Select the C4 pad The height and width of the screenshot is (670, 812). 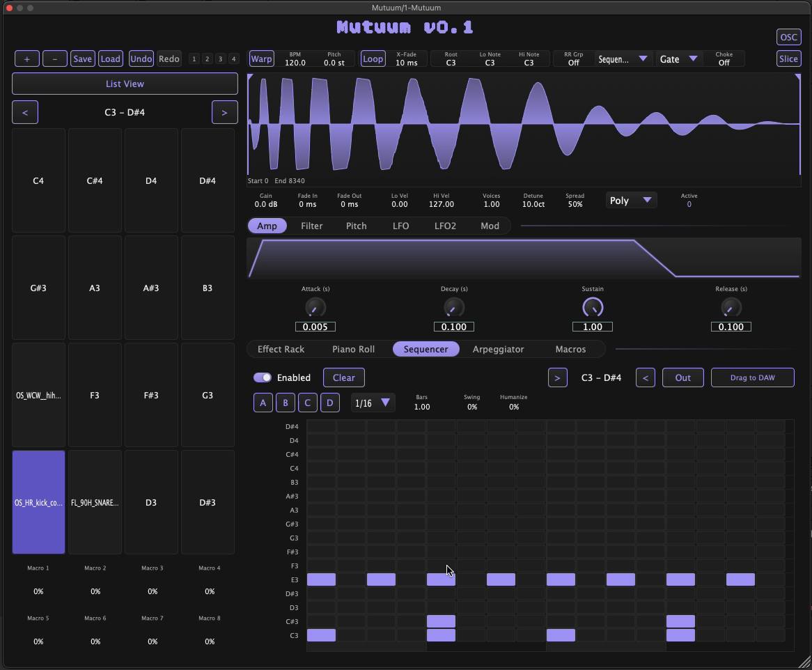click(39, 180)
